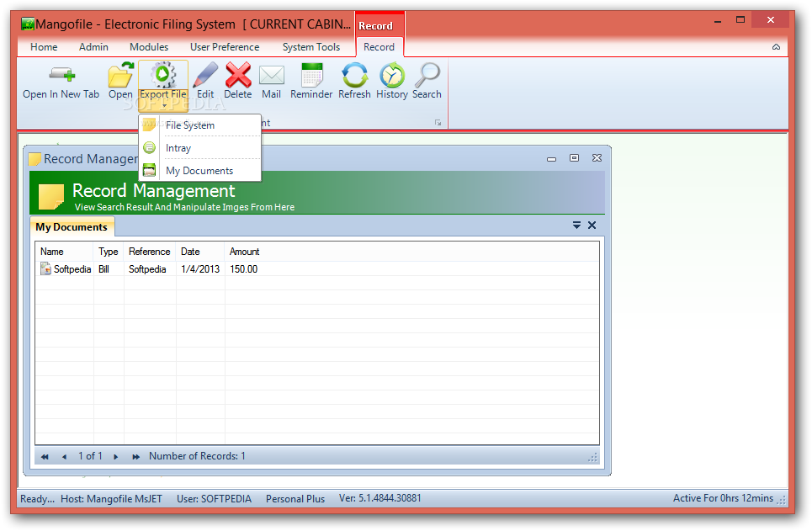The width and height of the screenshot is (812, 531).
Task: Go to the last record page
Action: click(135, 456)
